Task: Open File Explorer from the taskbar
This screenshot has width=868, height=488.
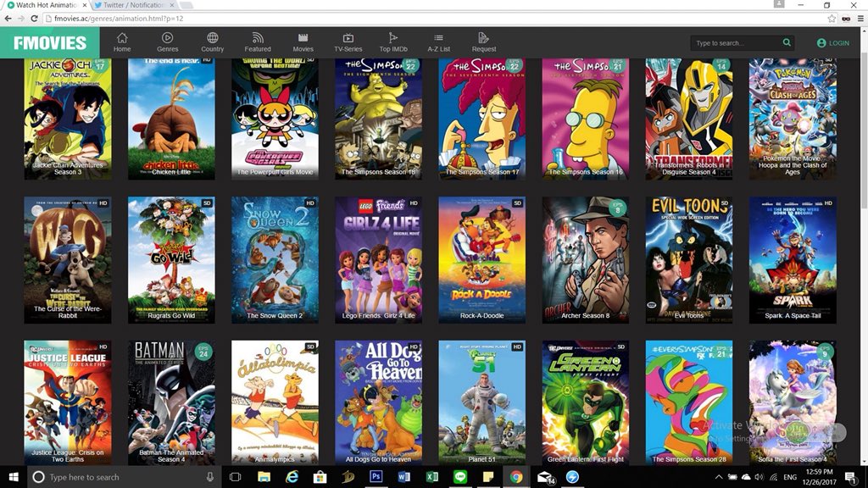Action: tap(264, 477)
